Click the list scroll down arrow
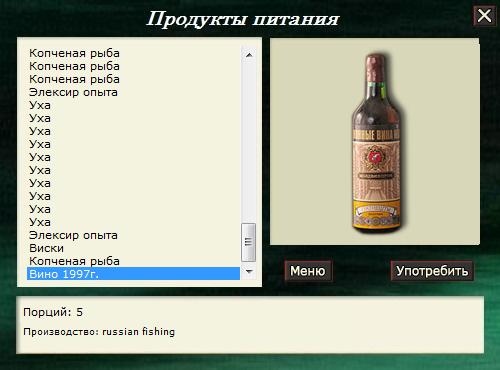 (x=249, y=272)
